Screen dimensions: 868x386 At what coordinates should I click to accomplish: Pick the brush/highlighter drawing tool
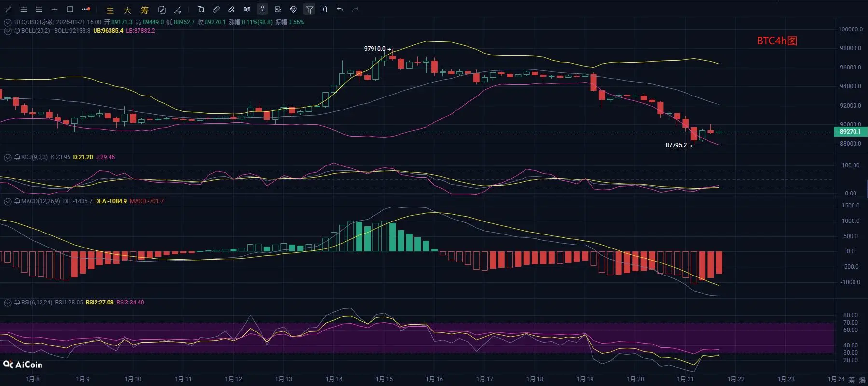pyautogui.click(x=232, y=9)
